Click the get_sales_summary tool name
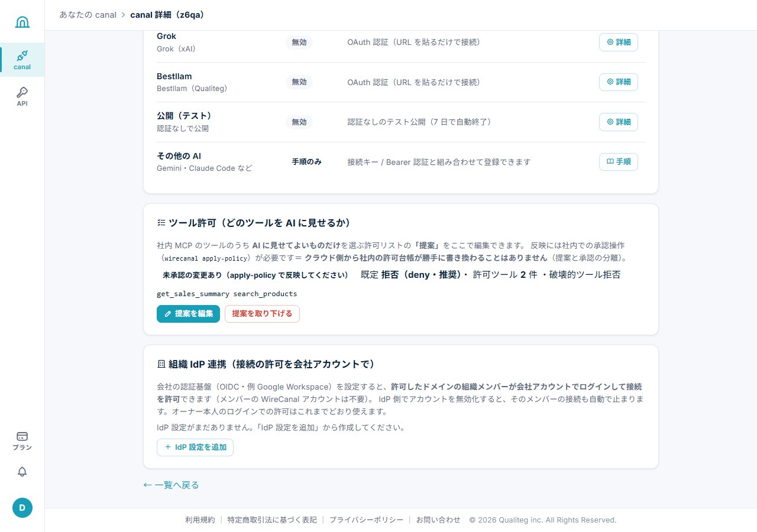 click(192, 294)
